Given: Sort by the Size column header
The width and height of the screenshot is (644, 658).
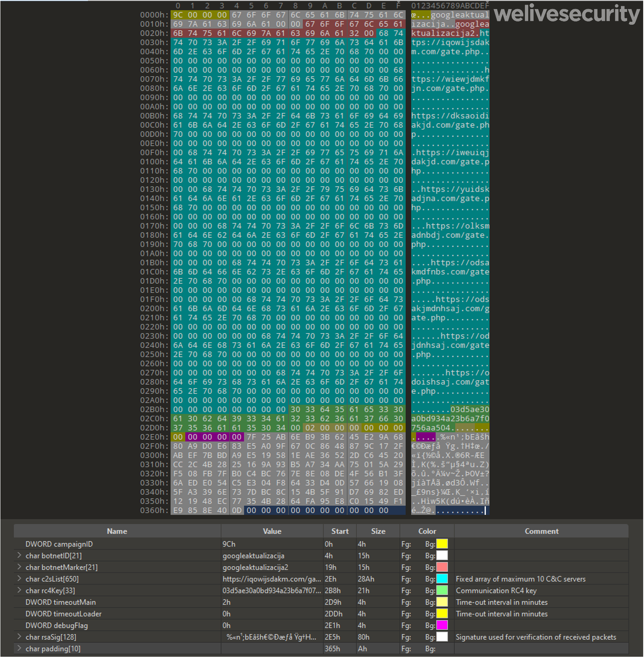Looking at the screenshot, I should click(x=378, y=531).
